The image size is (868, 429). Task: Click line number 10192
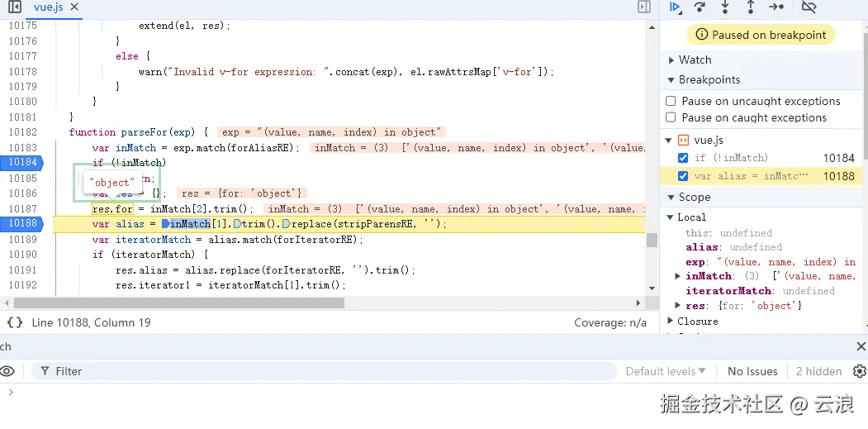pyautogui.click(x=23, y=285)
